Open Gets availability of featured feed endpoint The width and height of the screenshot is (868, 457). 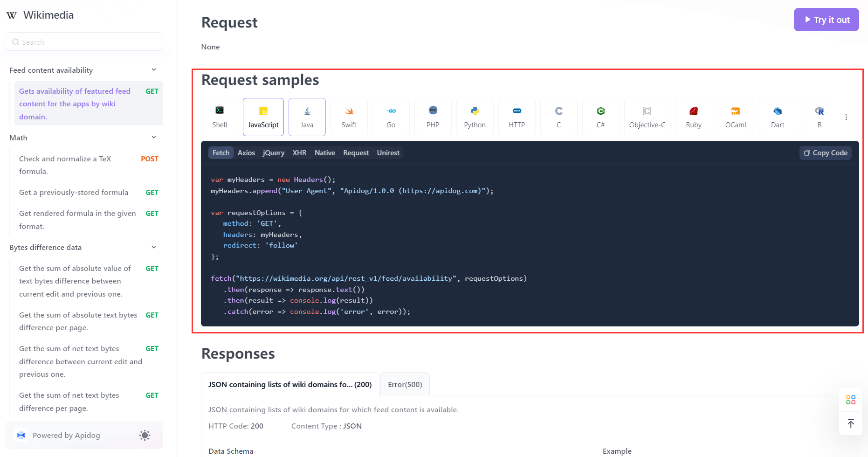click(89, 104)
